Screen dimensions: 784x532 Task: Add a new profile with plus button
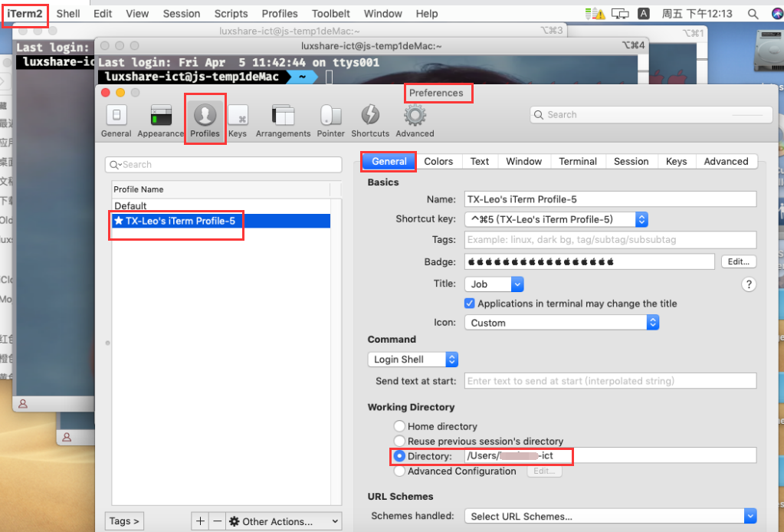coord(200,521)
